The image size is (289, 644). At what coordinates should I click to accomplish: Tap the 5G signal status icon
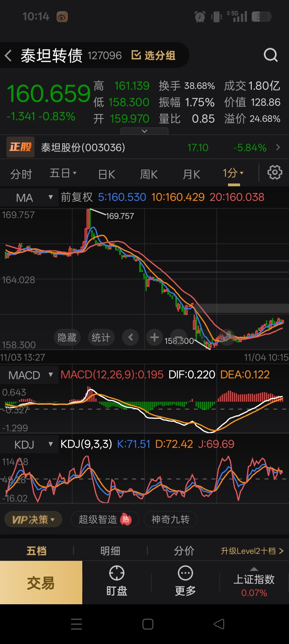(x=237, y=16)
